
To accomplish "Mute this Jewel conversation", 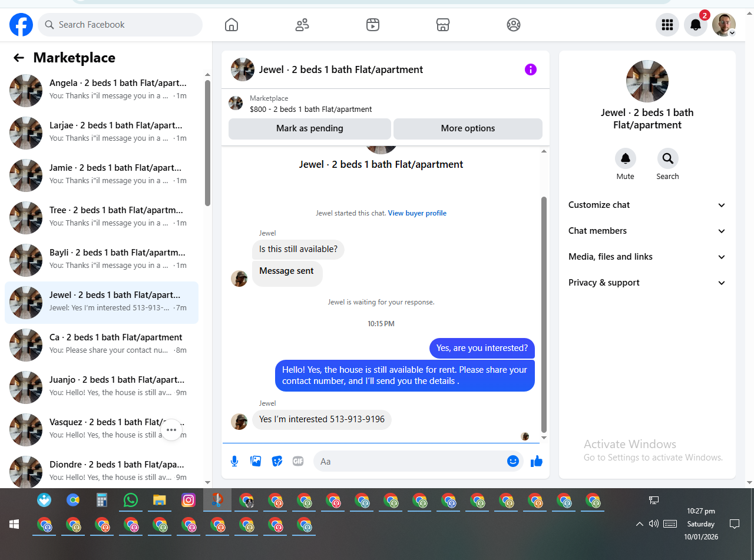I will pyautogui.click(x=626, y=164).
